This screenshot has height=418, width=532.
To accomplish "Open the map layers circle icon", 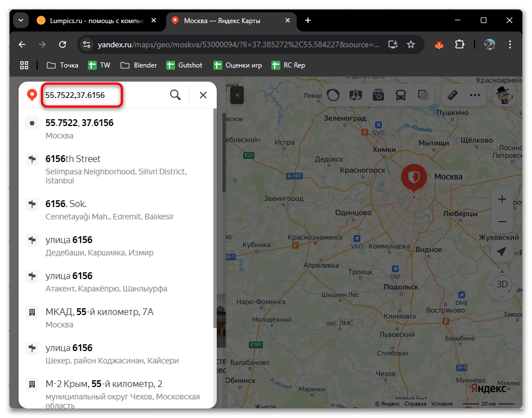I will point(333,95).
